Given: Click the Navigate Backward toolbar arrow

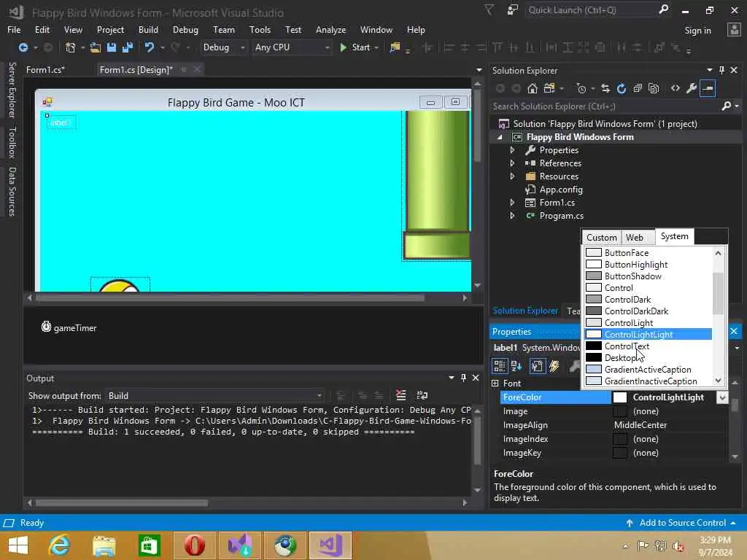Looking at the screenshot, I should pyautogui.click(x=23, y=47).
